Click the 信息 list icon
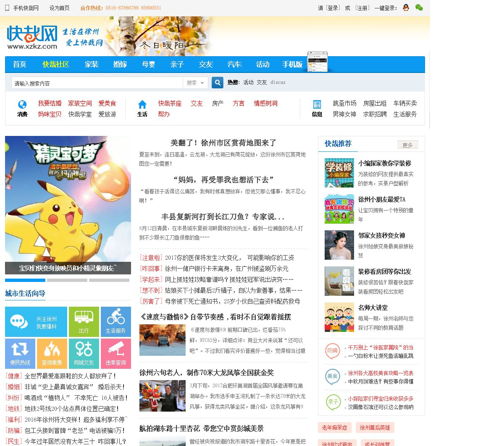 tap(317, 104)
